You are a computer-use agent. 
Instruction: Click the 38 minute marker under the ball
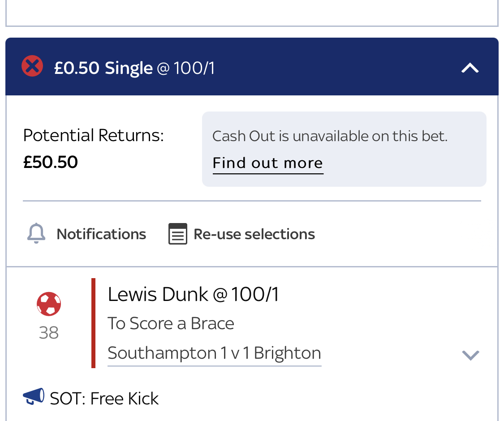(49, 333)
